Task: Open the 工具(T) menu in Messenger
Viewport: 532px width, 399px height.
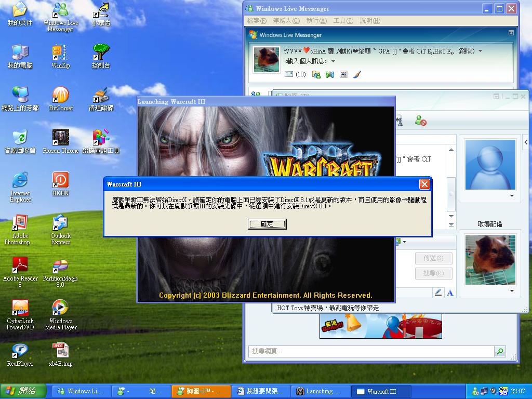Action: pyautogui.click(x=343, y=21)
